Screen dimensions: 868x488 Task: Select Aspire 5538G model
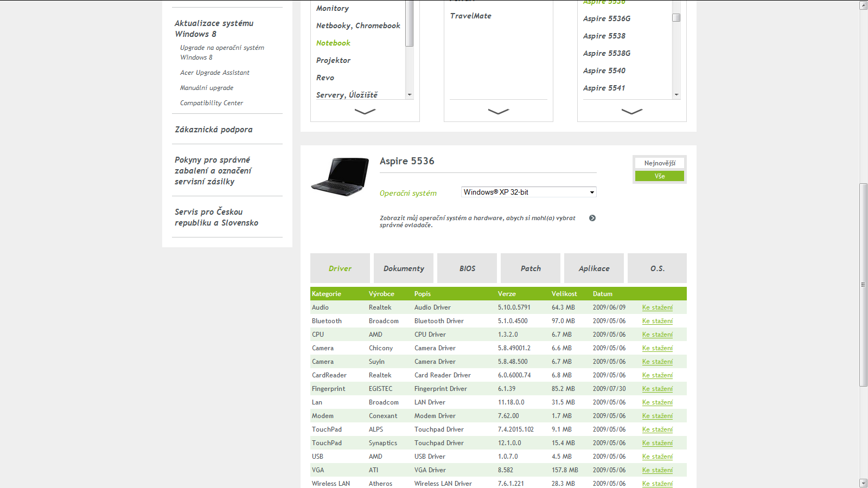pos(607,53)
